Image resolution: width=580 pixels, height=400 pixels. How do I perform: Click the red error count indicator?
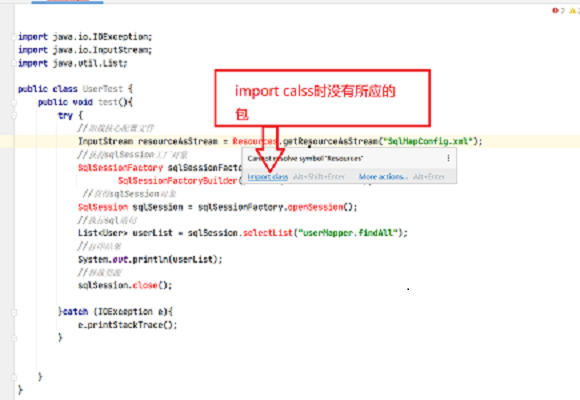558,11
